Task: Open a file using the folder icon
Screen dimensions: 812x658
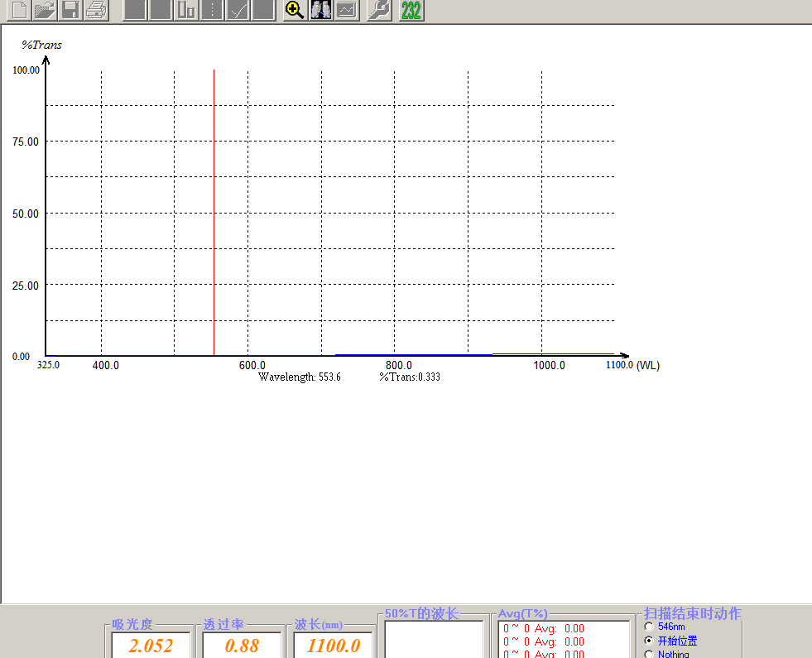Action: [x=45, y=10]
